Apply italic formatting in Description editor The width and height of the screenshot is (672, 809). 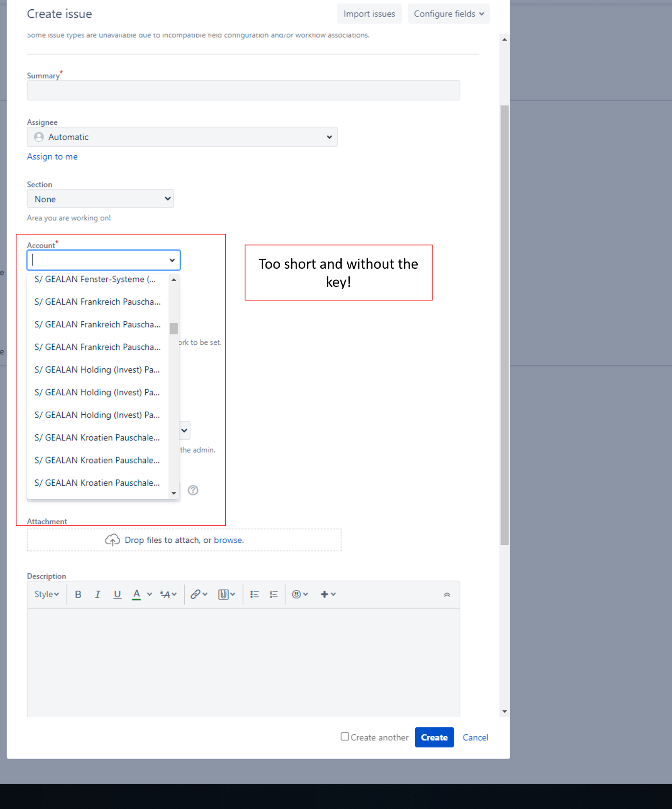point(97,594)
